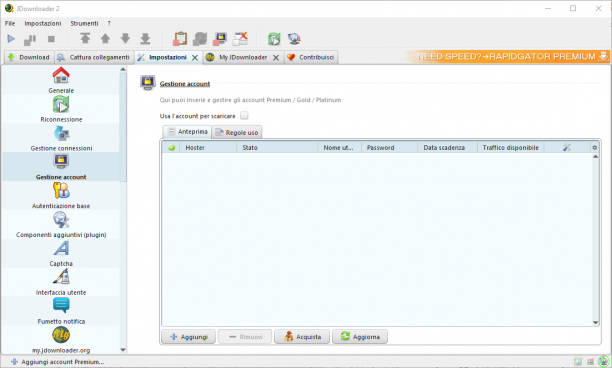
Task: Open Generale settings section
Action: (61, 80)
